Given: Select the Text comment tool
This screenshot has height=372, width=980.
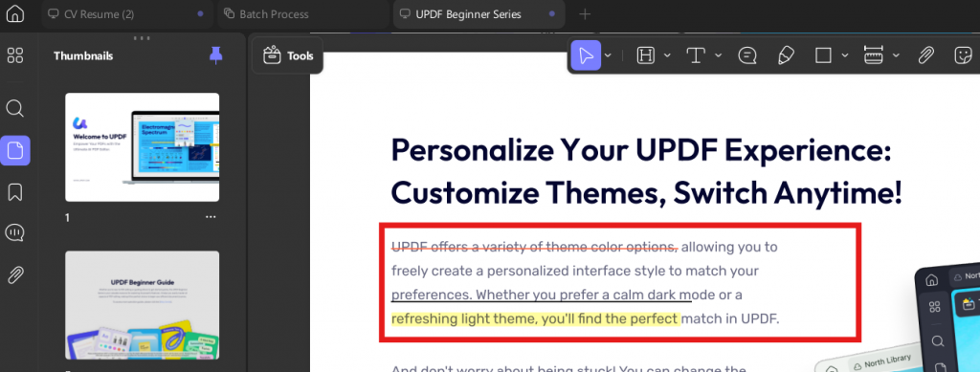Looking at the screenshot, I should pyautogui.click(x=696, y=55).
